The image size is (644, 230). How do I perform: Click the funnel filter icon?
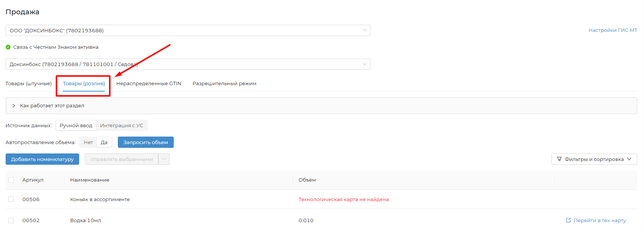(559, 159)
